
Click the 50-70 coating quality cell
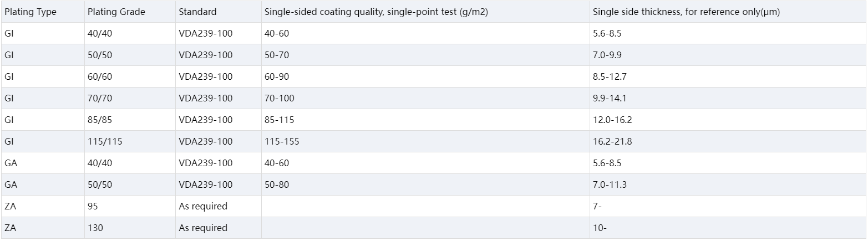[x=277, y=55]
